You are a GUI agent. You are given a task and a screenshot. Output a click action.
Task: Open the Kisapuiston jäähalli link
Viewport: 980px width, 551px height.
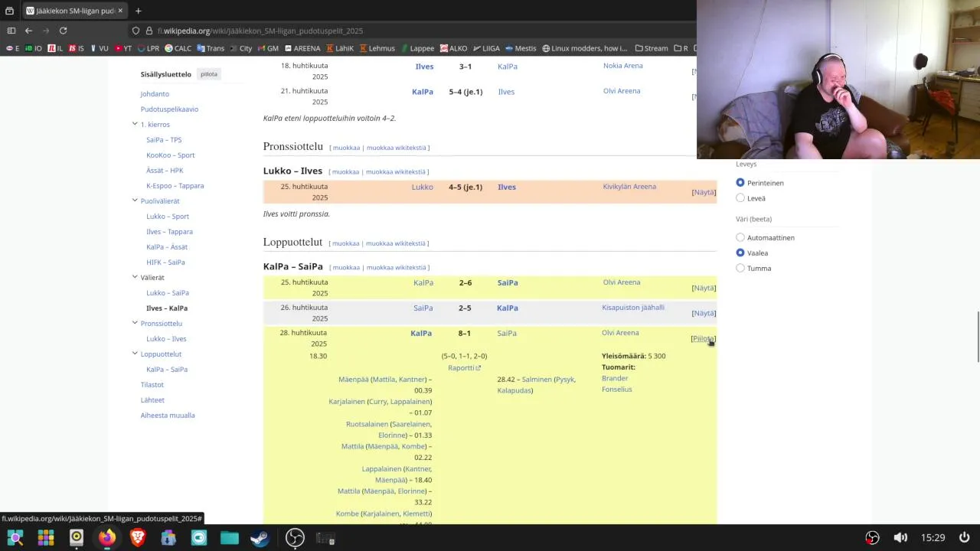633,308
